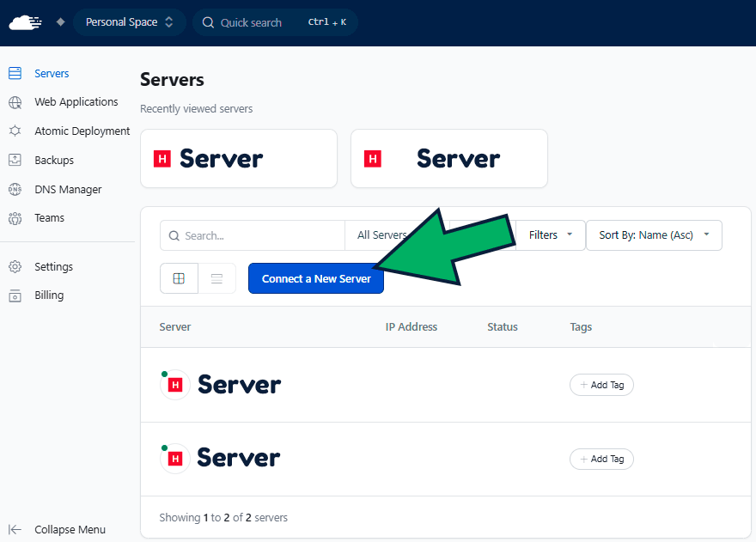Click the Settings gear icon

pyautogui.click(x=15, y=266)
